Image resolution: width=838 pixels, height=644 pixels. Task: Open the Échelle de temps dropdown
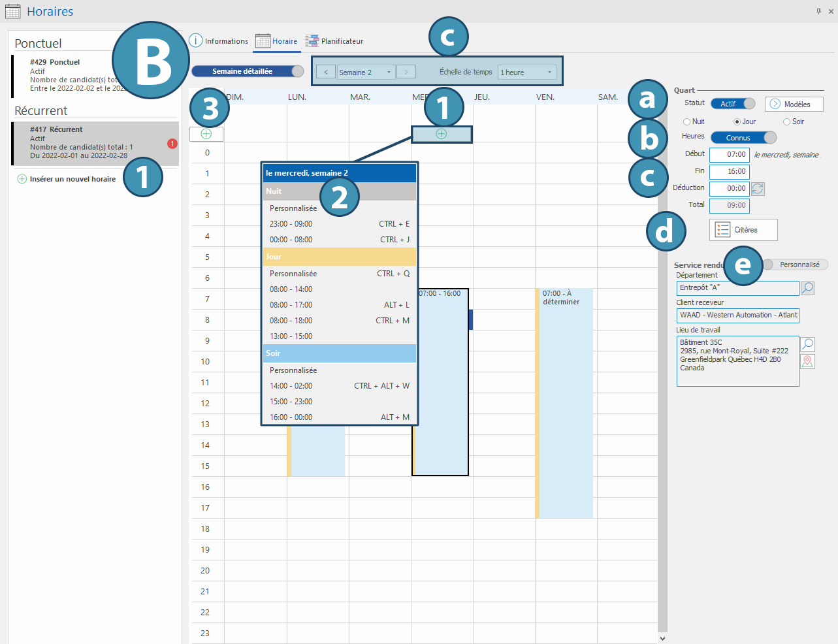[526, 72]
